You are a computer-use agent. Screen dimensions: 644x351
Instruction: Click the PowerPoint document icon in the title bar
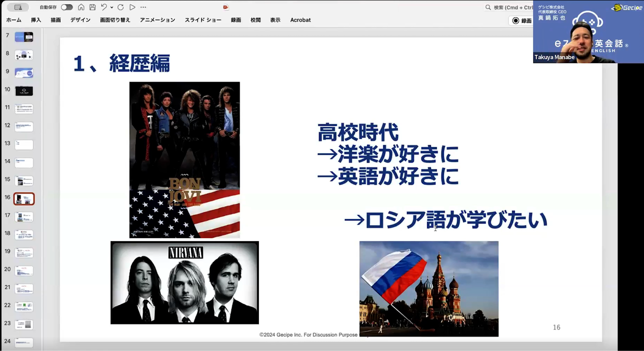pyautogui.click(x=226, y=7)
